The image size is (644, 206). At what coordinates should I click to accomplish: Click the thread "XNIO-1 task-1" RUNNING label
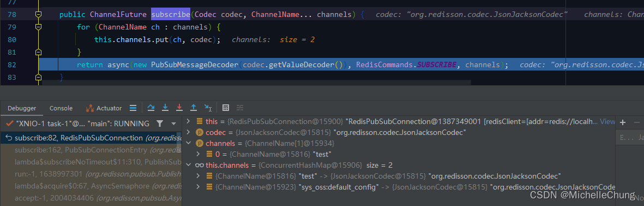82,123
